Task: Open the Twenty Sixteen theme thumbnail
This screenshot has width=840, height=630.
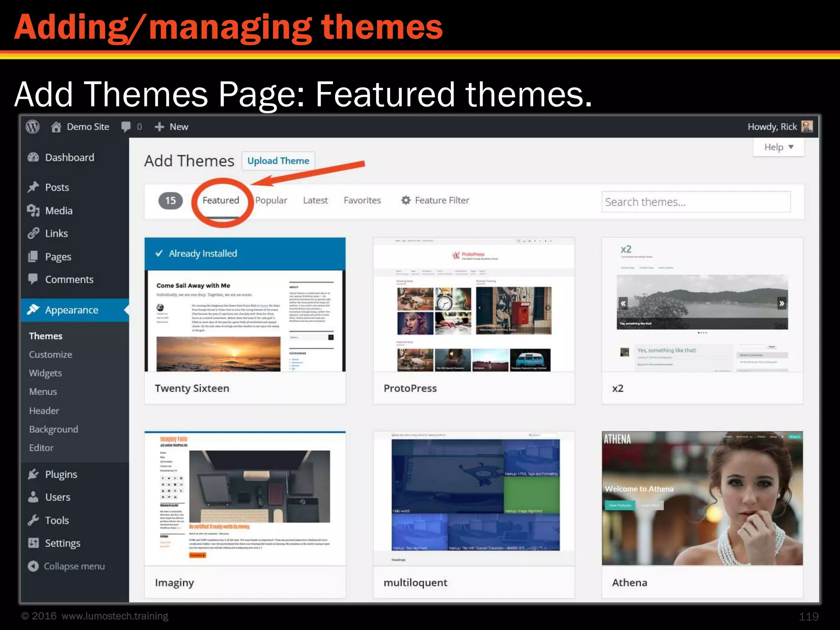Action: [x=245, y=304]
